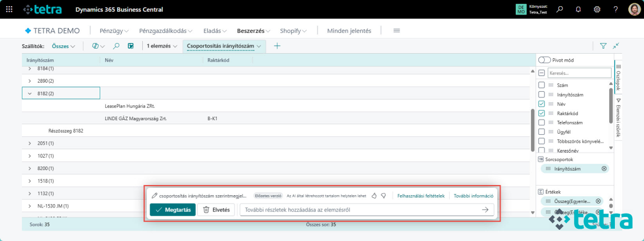Click the filter funnel icon
This screenshot has width=644, height=241.
tap(603, 46)
